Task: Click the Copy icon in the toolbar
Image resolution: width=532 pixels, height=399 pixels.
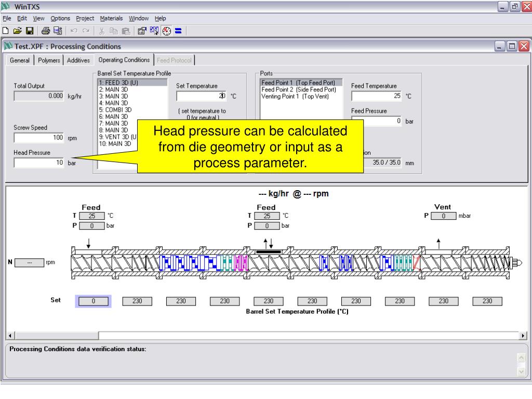Action: 114,31
